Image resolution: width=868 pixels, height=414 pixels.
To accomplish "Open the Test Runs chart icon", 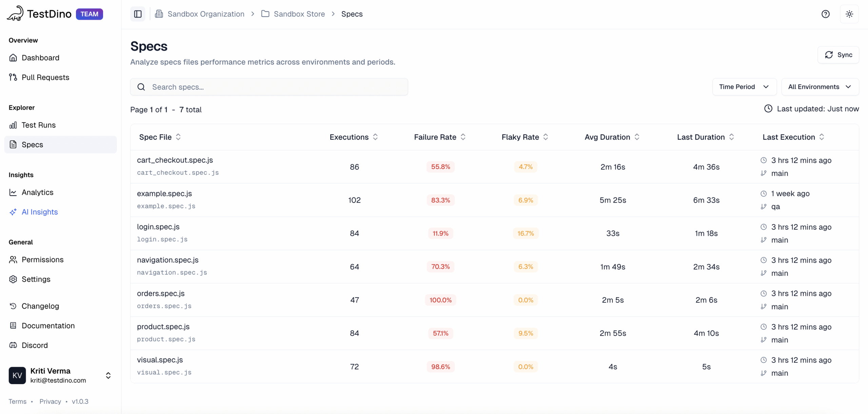I will point(13,125).
